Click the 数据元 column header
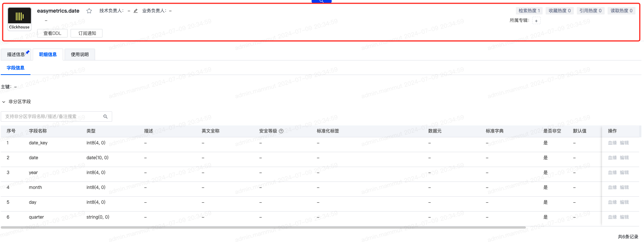Viewport: 644px width, 242px height. point(435,131)
